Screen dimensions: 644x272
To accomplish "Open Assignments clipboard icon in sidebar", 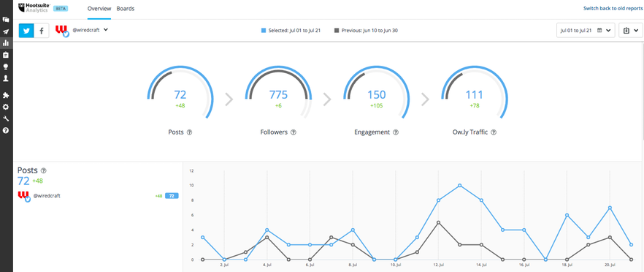I will (6, 55).
